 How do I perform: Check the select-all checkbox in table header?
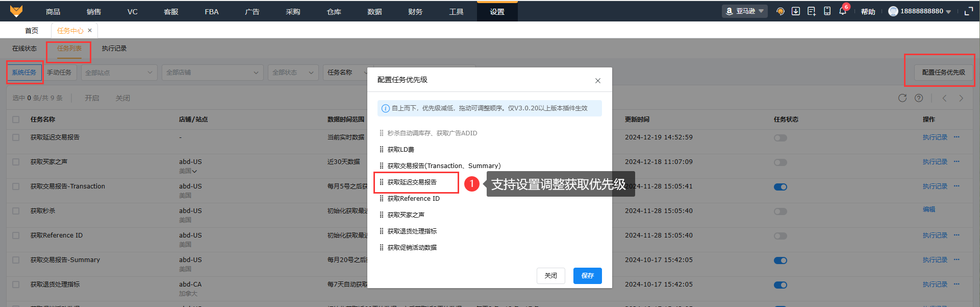click(16, 120)
